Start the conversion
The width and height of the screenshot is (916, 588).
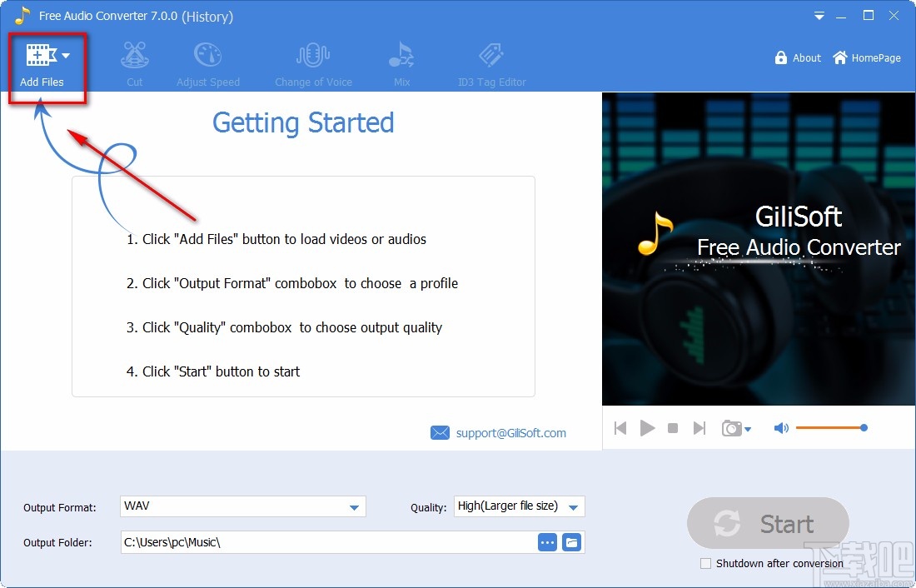point(768,523)
